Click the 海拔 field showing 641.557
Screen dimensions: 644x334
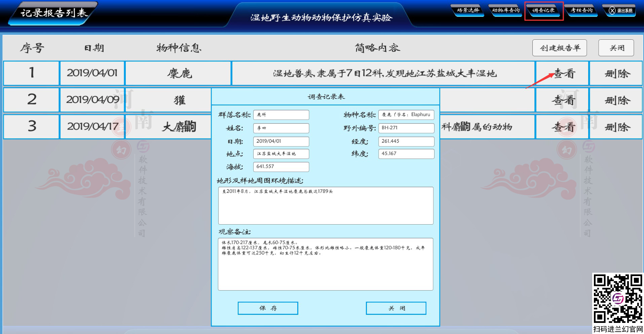[281, 167]
